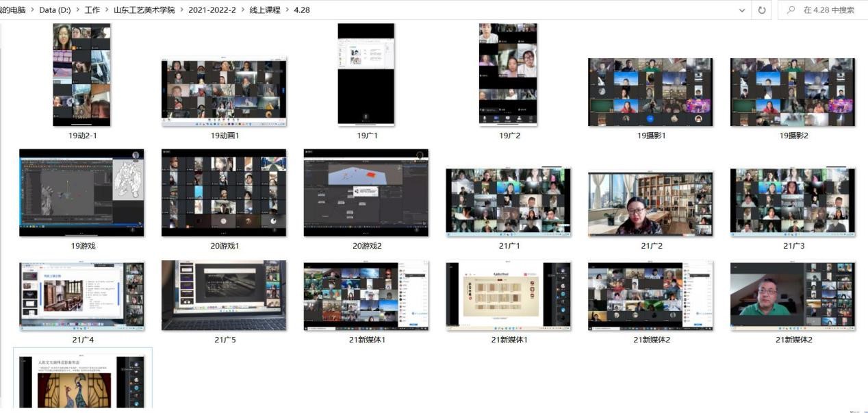This screenshot has width=868, height=413.
Task: Click the 20游戏2 file thumbnail
Action: click(366, 193)
